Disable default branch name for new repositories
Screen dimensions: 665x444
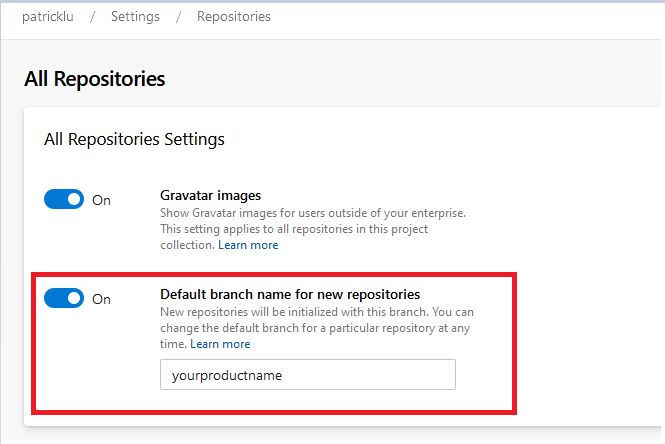coord(64,298)
